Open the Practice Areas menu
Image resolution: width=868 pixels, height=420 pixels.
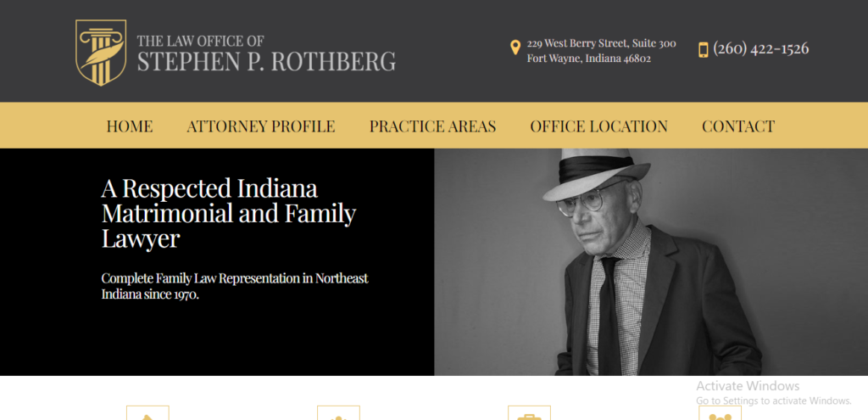click(x=432, y=126)
